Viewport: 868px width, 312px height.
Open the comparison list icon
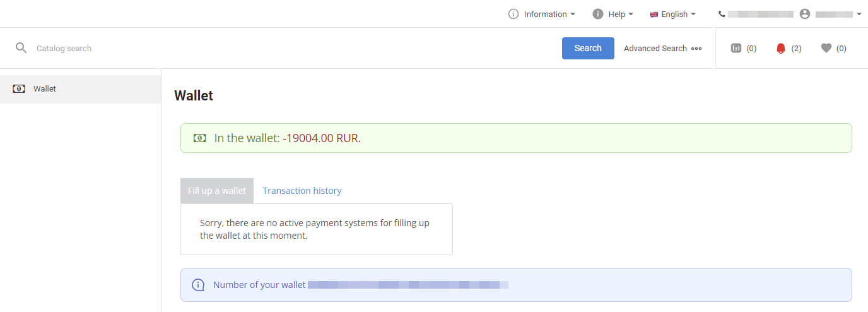pos(736,48)
